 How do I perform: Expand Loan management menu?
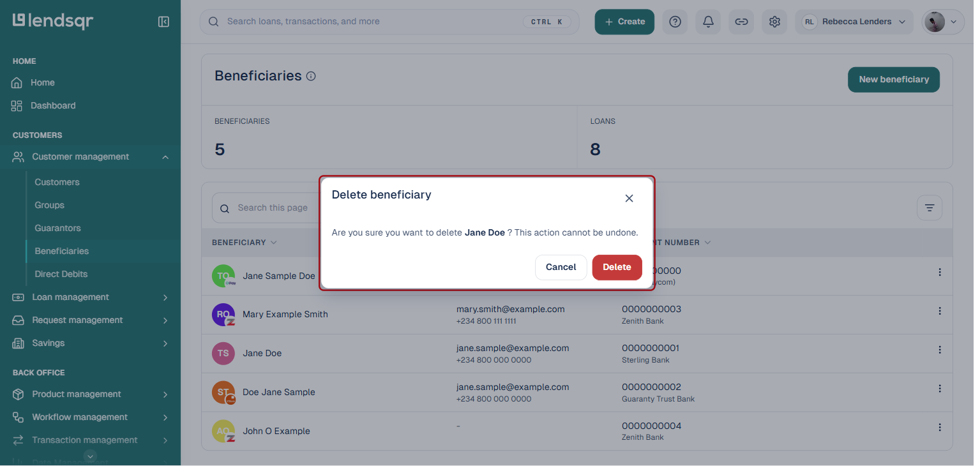click(x=165, y=297)
